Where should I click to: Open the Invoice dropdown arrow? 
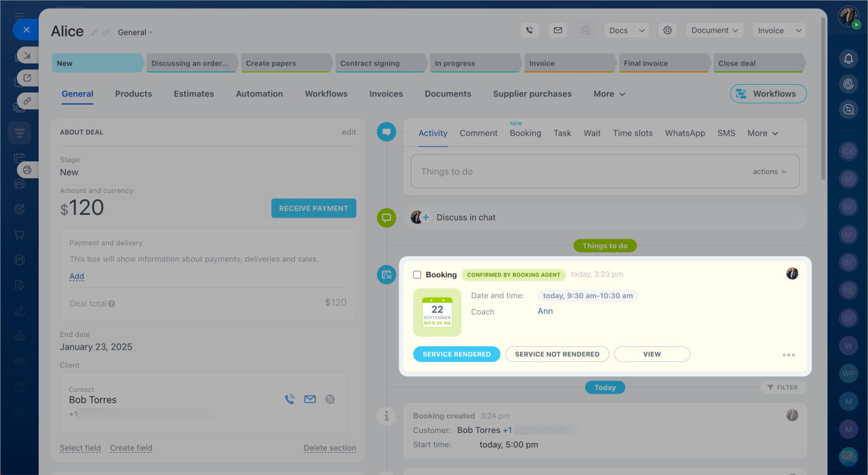click(798, 30)
